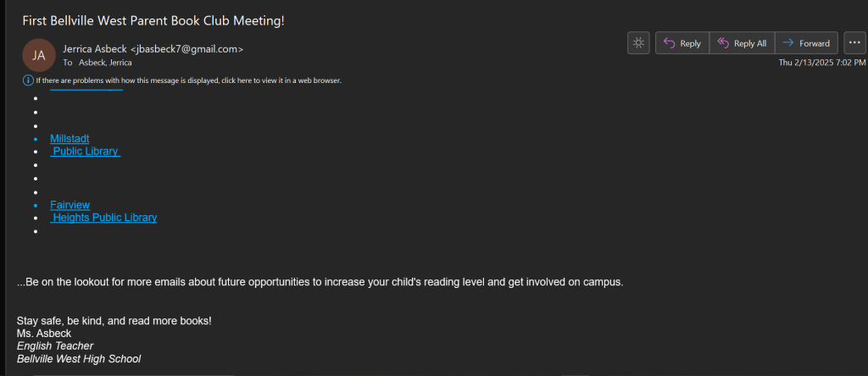Image resolution: width=868 pixels, height=376 pixels.
Task: Click the Reply arrow icon
Action: (x=669, y=43)
